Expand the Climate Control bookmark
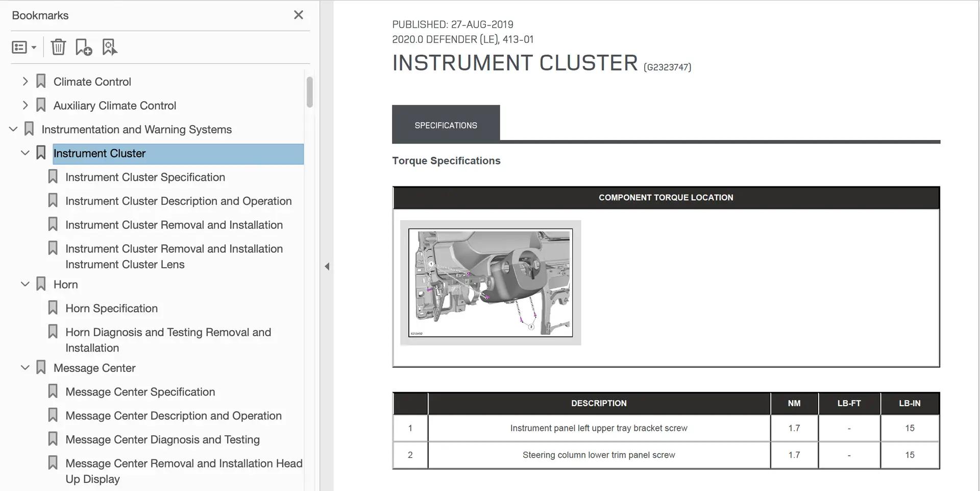 tap(25, 81)
